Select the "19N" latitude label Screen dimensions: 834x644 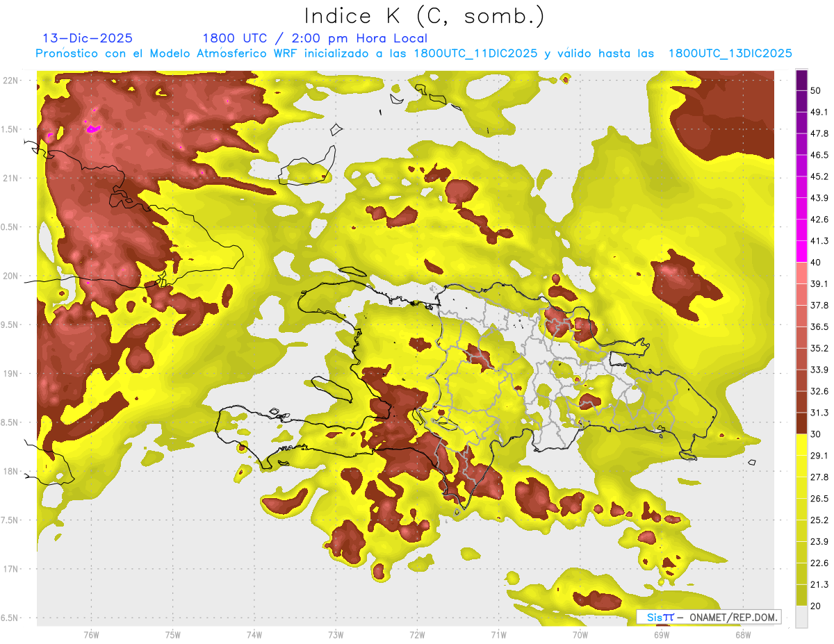[11, 374]
